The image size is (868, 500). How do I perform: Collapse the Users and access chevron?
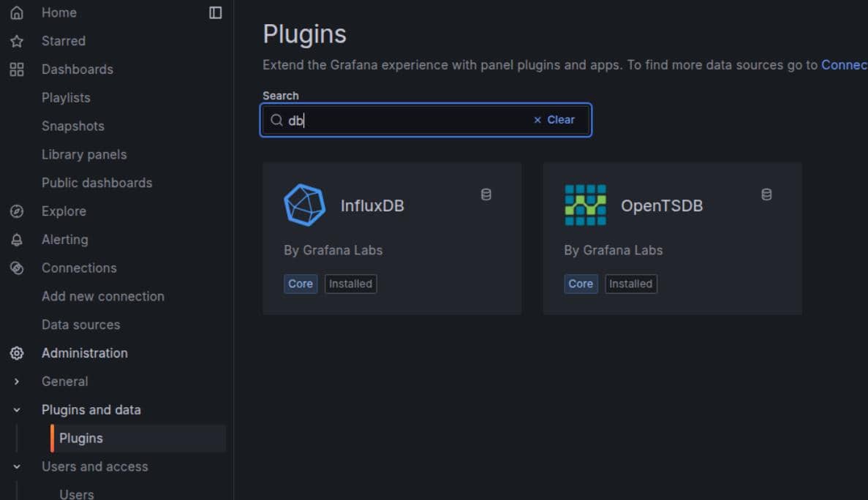(x=17, y=467)
